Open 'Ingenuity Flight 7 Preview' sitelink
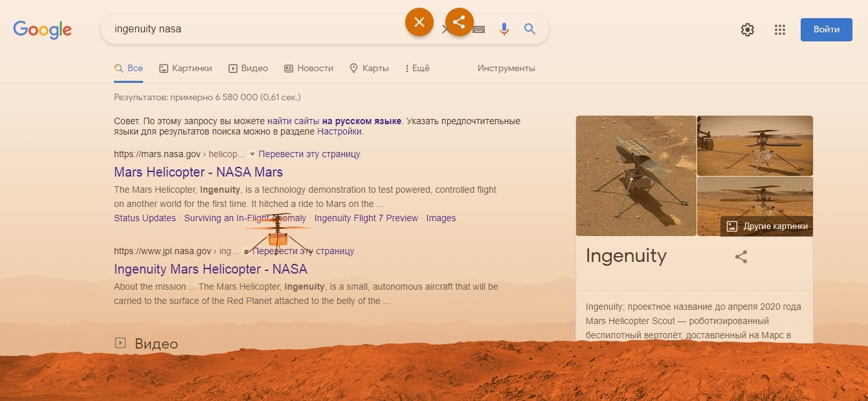 pyautogui.click(x=366, y=218)
